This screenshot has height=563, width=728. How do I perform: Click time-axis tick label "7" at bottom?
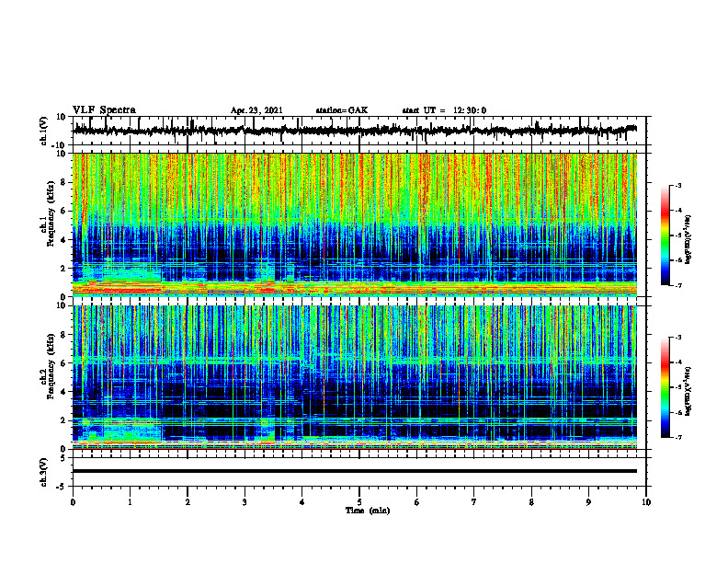coord(474,502)
